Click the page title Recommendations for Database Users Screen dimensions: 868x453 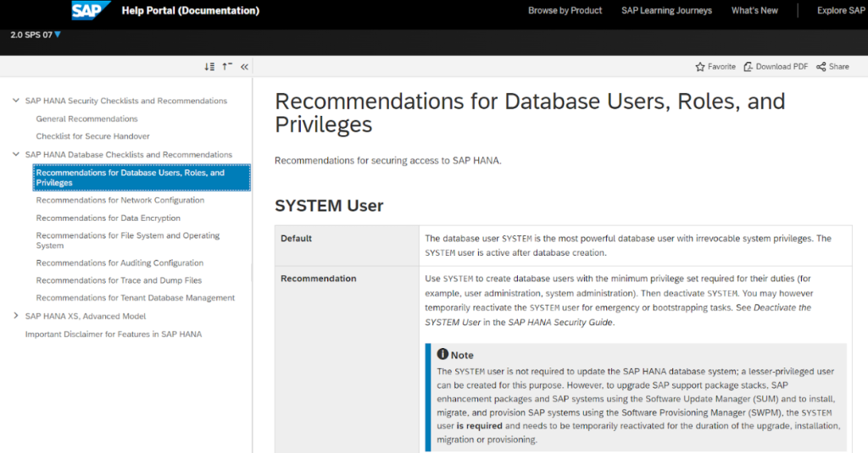530,113
